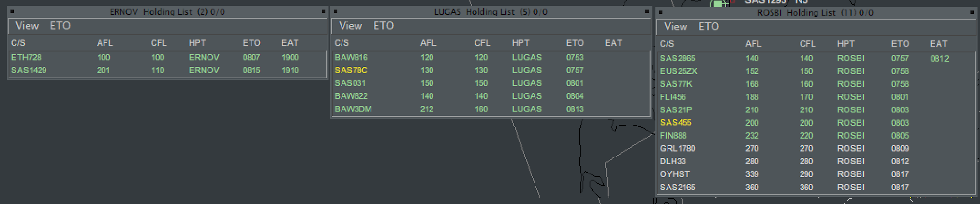Open ETO menu in ROSBI Holding List

[709, 27]
